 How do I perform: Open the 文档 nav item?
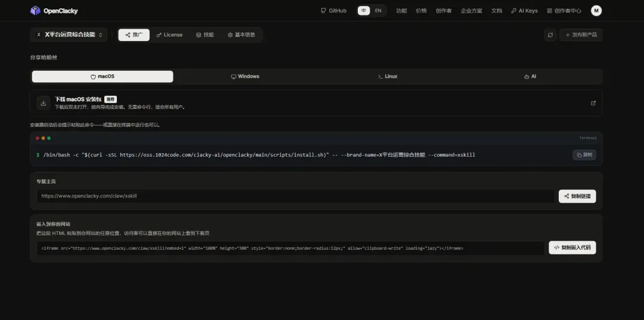pos(497,11)
